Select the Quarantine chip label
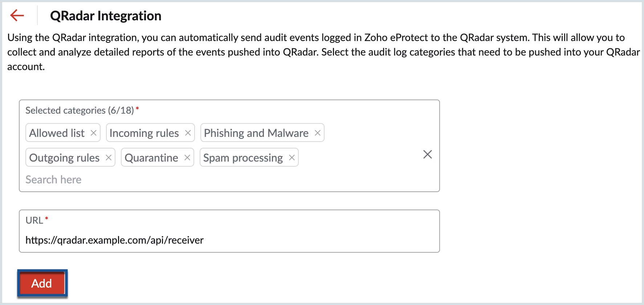The height and width of the screenshot is (305, 644). point(151,158)
